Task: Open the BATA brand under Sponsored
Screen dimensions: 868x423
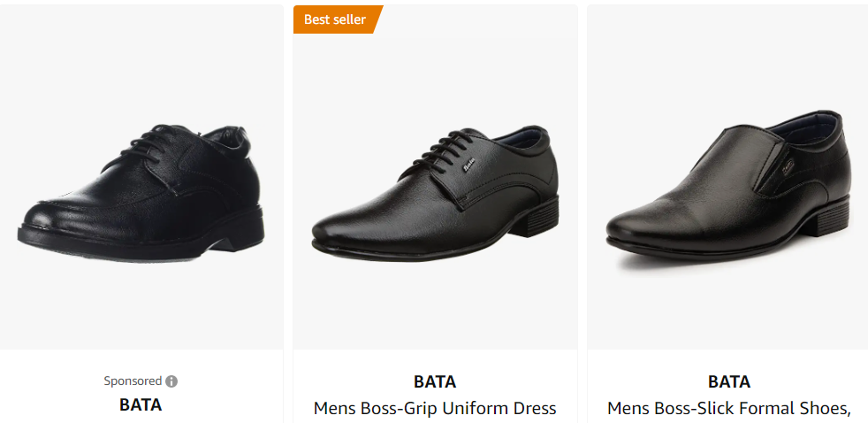Action: tap(141, 405)
